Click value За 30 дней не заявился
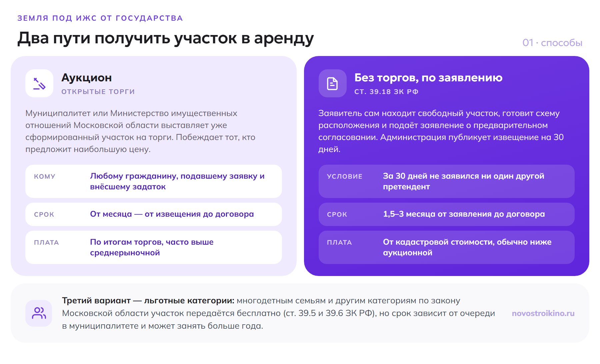 (x=464, y=181)
